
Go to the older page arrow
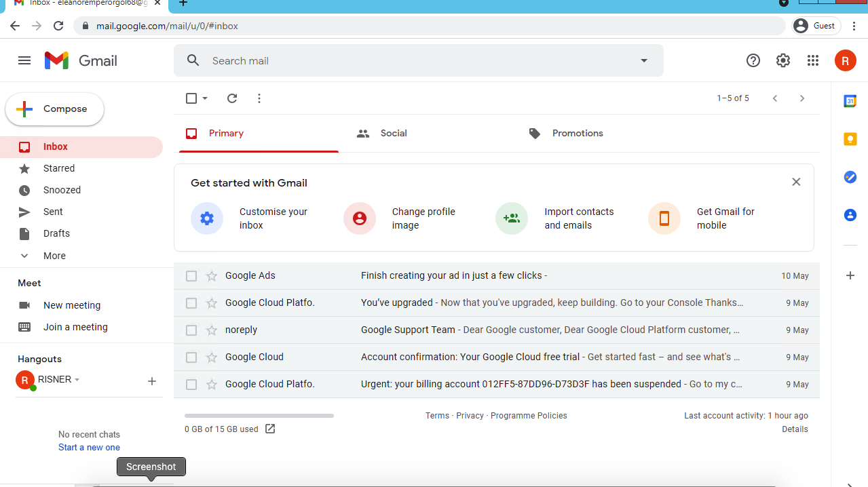802,98
